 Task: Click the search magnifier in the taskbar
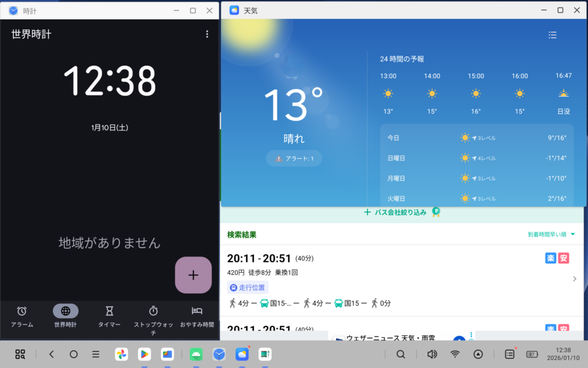(401, 354)
